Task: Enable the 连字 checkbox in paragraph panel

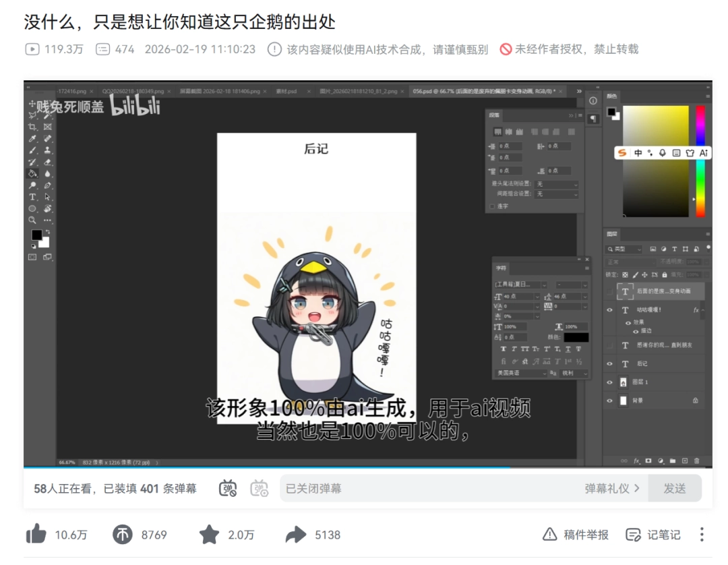Action: coord(492,206)
